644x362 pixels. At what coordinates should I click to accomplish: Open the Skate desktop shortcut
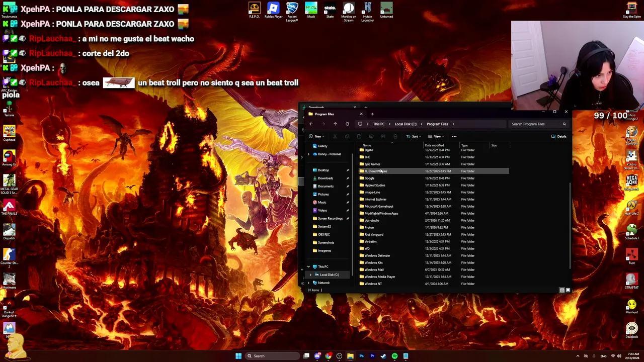point(330,11)
